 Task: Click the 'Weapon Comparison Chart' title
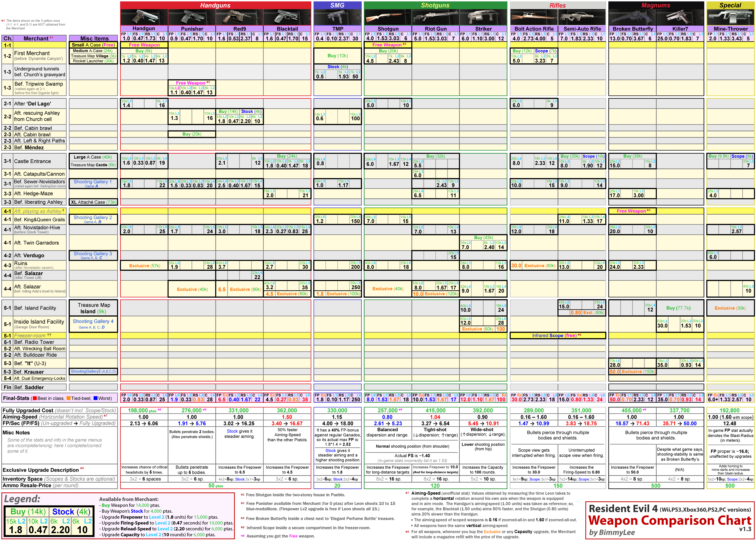coord(669,521)
